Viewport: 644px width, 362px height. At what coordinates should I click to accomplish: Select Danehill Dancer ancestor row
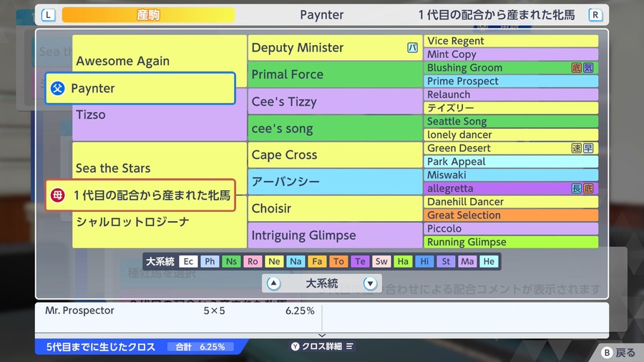coord(511,202)
